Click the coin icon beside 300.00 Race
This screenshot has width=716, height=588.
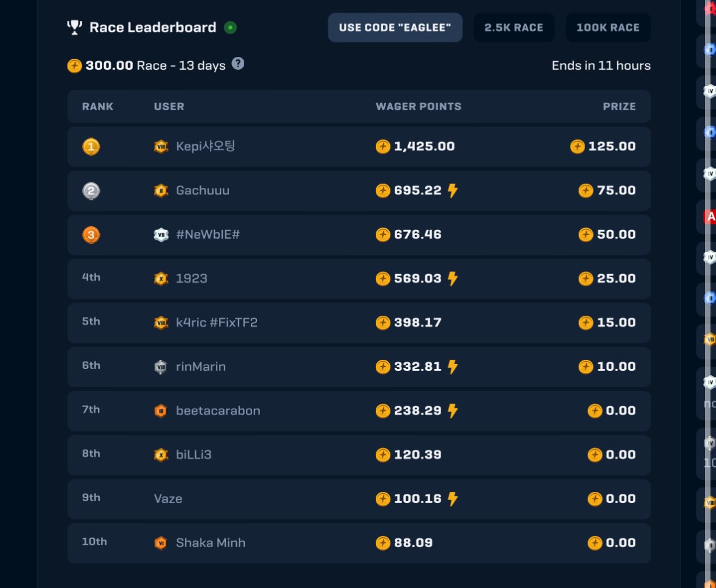pyautogui.click(x=75, y=65)
